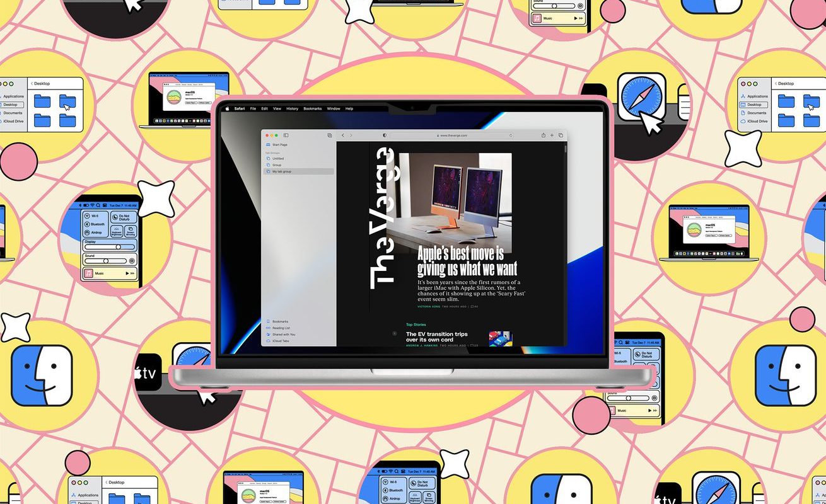Reload the page with the refresh icon
Viewport: 826px width, 504px height.
511,135
